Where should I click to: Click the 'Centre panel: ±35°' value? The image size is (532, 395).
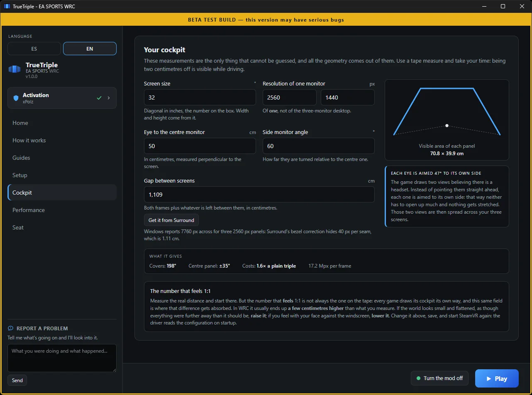pos(209,266)
